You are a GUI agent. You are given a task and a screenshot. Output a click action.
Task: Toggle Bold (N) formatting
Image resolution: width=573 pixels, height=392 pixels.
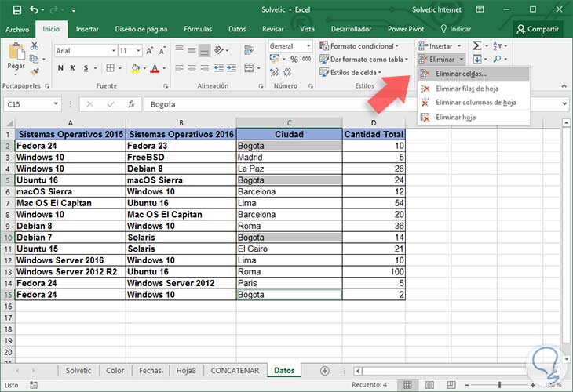59,68
